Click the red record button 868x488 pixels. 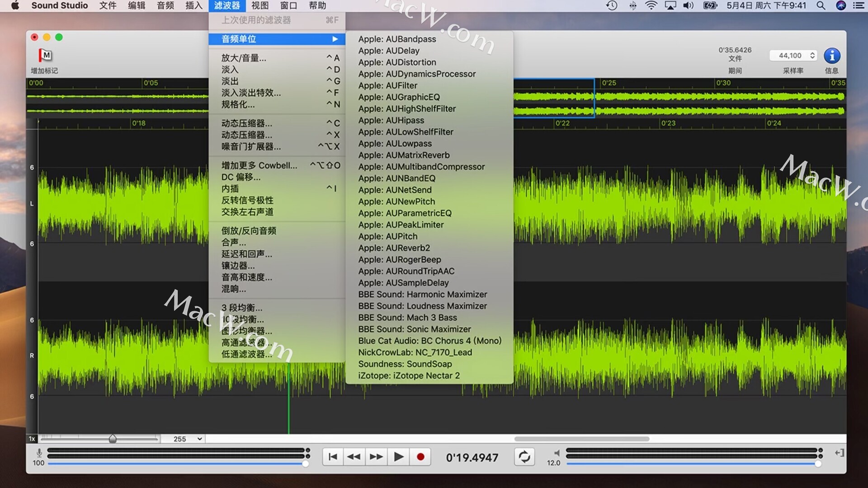click(x=420, y=457)
